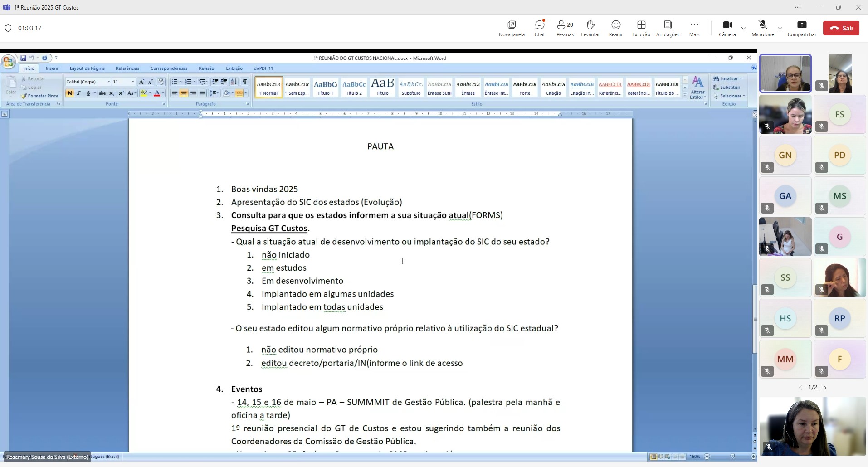Click the Increase Indent icon
The height and width of the screenshot is (467, 868).
click(224, 82)
